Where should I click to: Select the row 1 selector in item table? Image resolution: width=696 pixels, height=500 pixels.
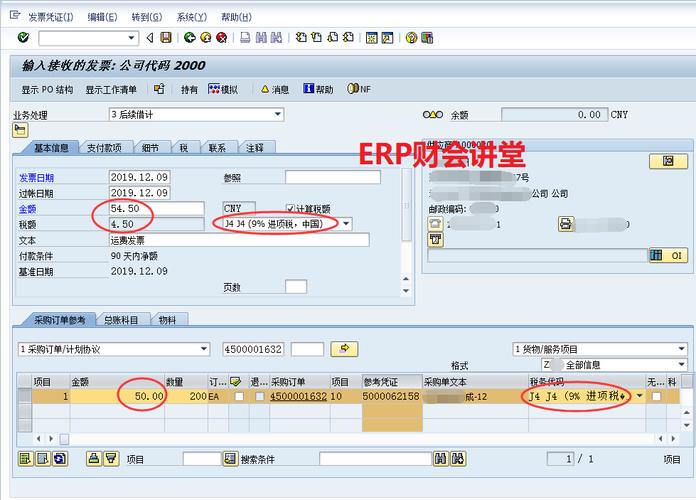[24, 396]
